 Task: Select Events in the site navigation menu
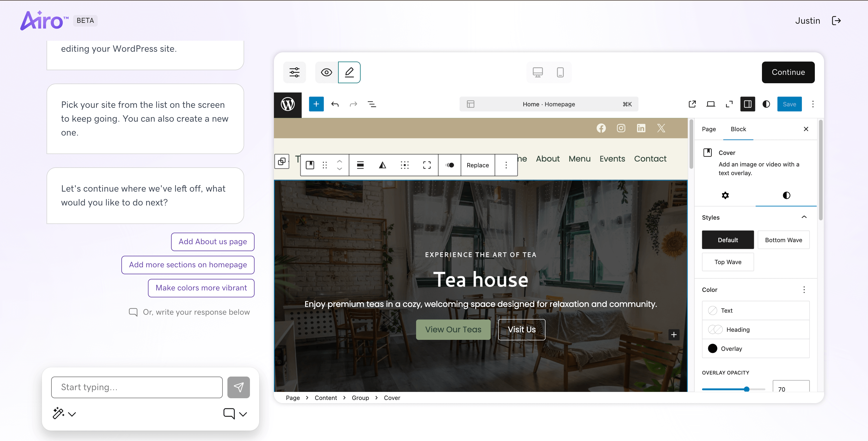612,159
